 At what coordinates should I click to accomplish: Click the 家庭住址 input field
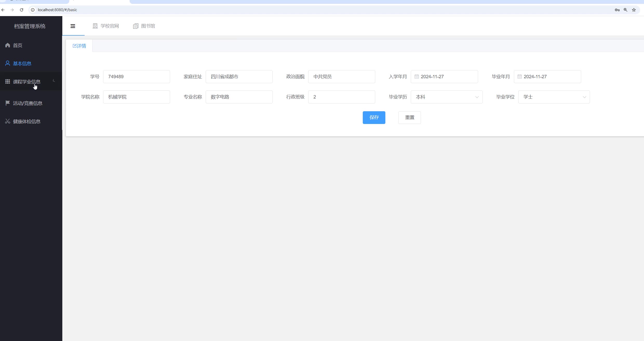(x=239, y=77)
